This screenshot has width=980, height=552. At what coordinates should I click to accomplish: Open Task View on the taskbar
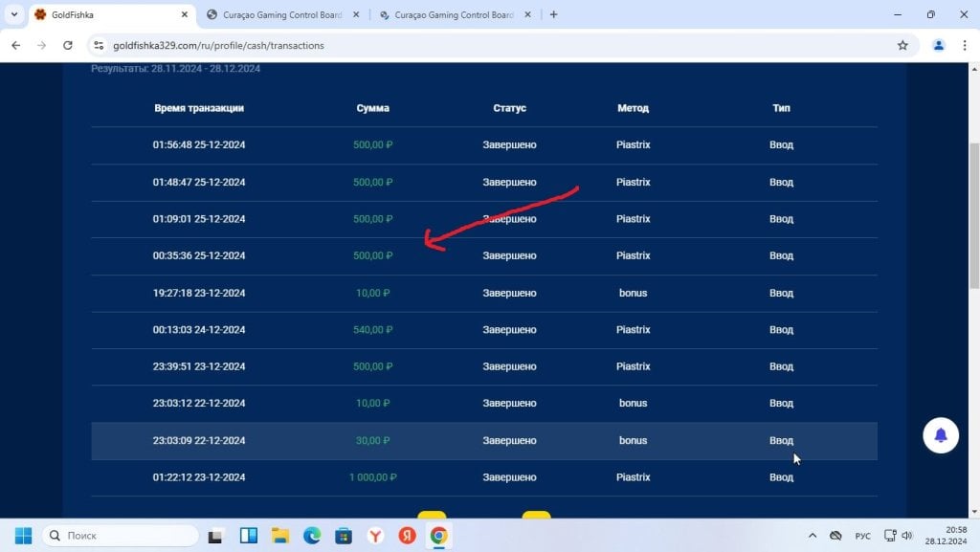[x=215, y=536]
